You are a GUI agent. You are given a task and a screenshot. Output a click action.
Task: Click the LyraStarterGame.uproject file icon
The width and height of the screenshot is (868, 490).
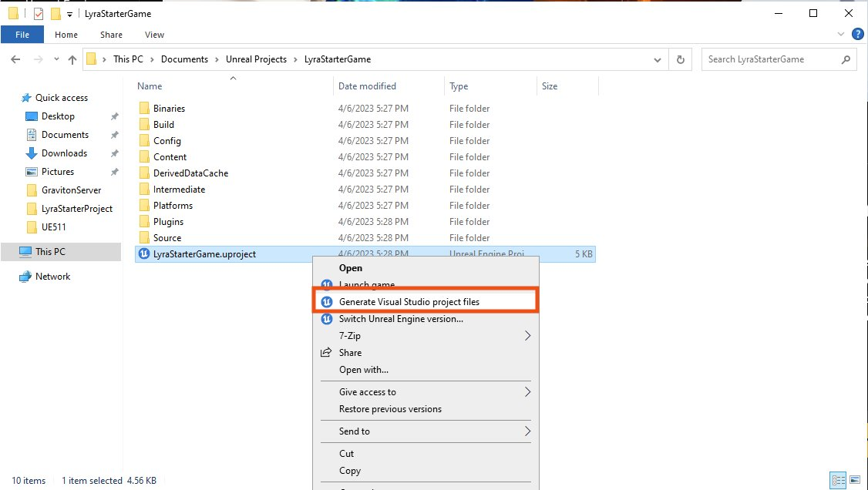[144, 253]
